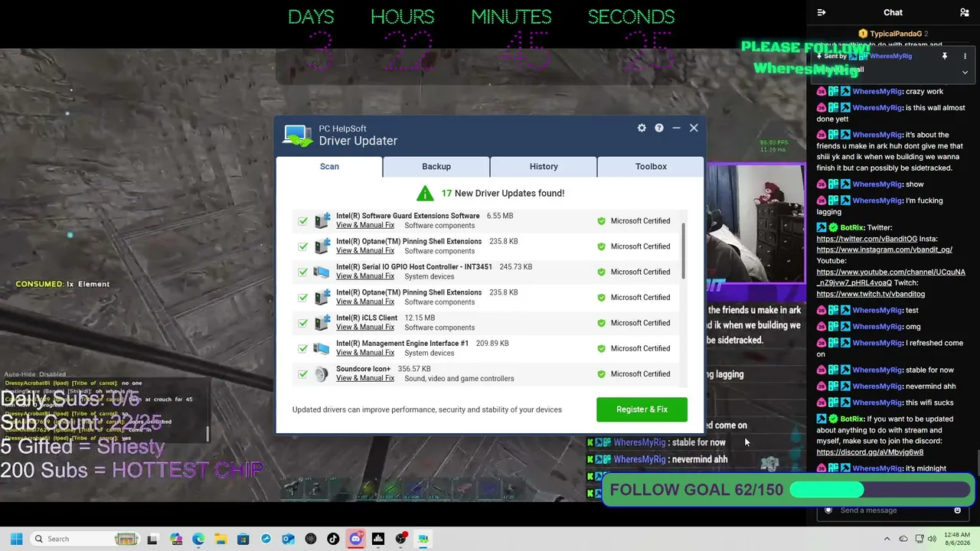Close the Driver Updater window
This screenshot has width=980, height=551.
tap(694, 128)
